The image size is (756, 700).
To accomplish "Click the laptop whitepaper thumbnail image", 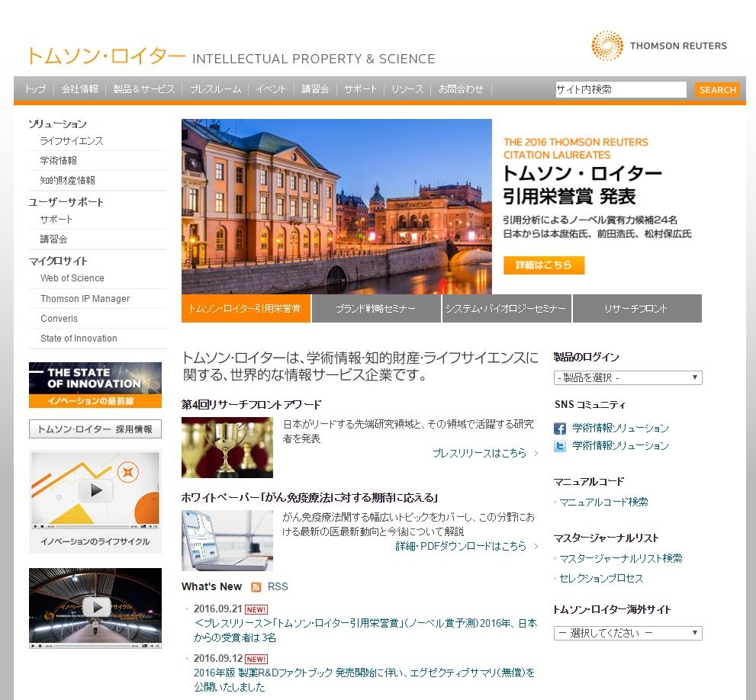I will coord(227,541).
